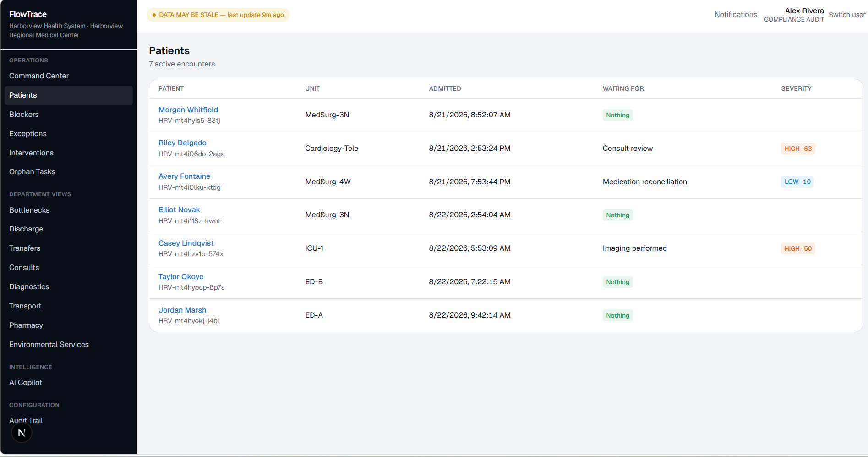Click Alex Rivera user name

[804, 11]
